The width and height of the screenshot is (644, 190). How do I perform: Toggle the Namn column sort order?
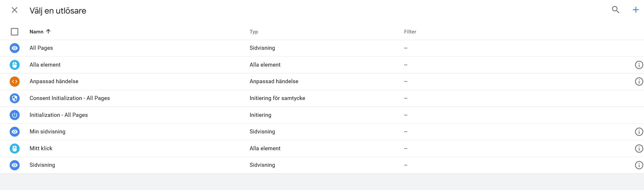40,32
